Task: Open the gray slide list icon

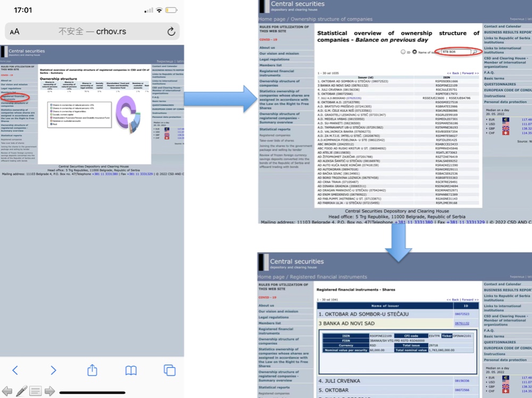Action: tap(35, 391)
